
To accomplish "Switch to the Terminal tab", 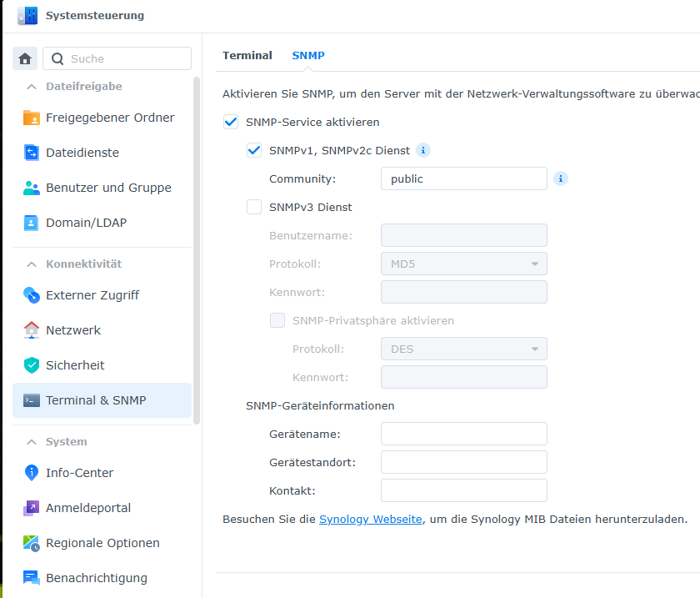I will point(247,56).
